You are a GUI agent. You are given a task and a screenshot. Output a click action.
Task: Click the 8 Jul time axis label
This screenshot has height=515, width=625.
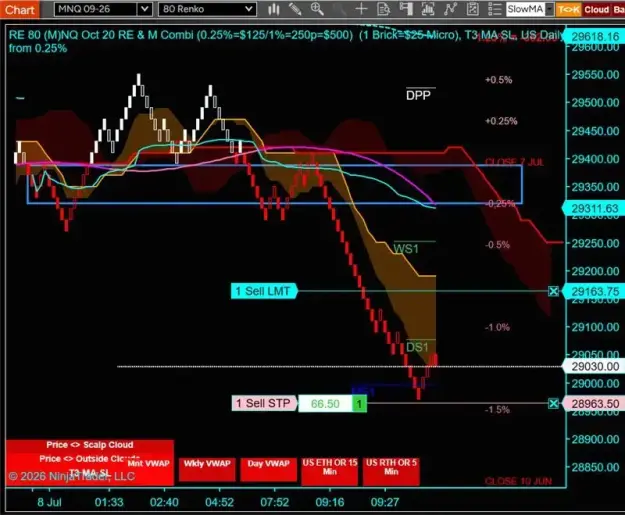[x=49, y=502]
